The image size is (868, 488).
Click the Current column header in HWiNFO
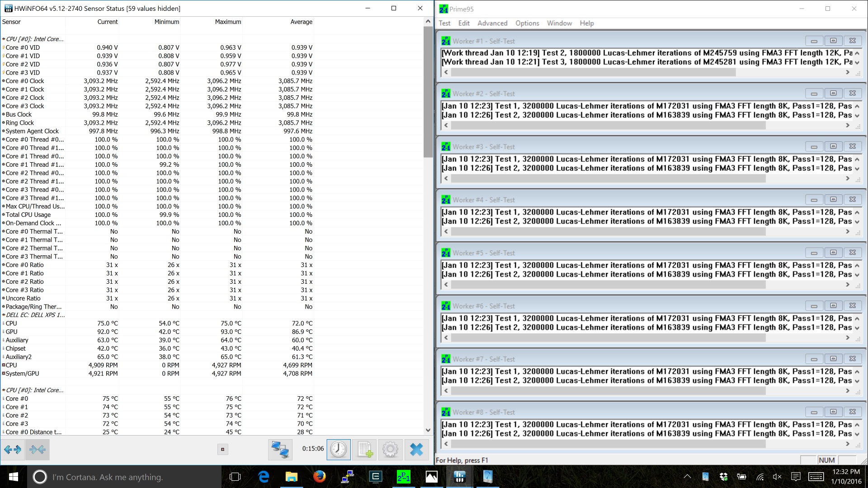coord(108,22)
